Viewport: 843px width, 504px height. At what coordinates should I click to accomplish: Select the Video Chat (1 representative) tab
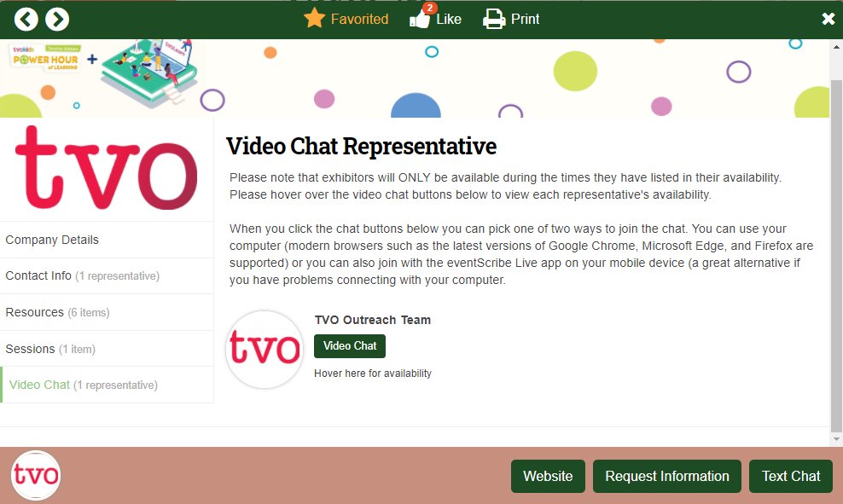point(107,385)
